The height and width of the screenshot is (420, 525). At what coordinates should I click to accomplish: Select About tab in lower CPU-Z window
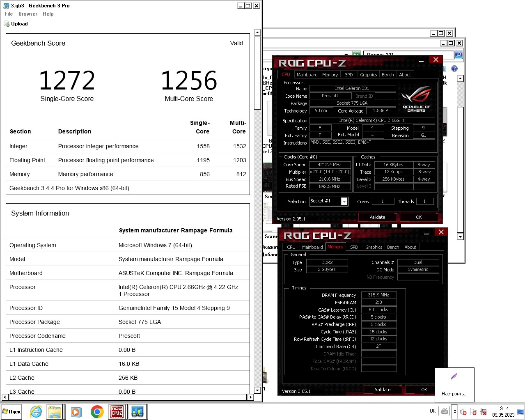410,247
